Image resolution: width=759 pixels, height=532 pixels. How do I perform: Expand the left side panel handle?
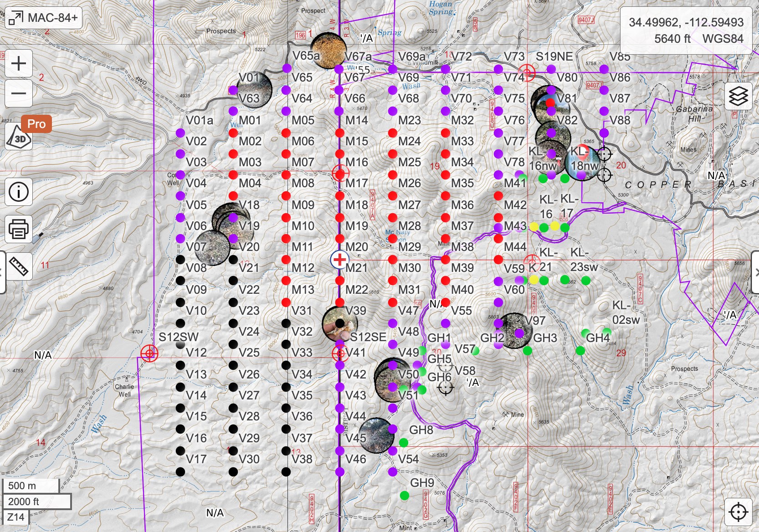2,272
